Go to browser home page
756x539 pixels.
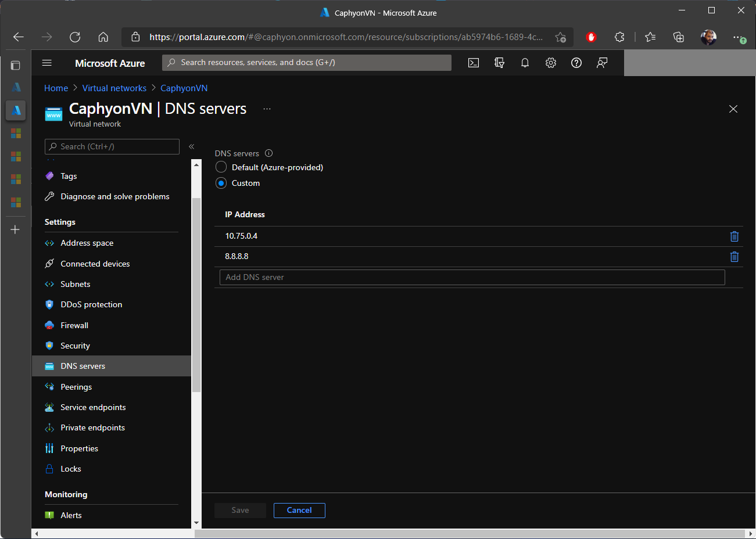[x=103, y=37]
